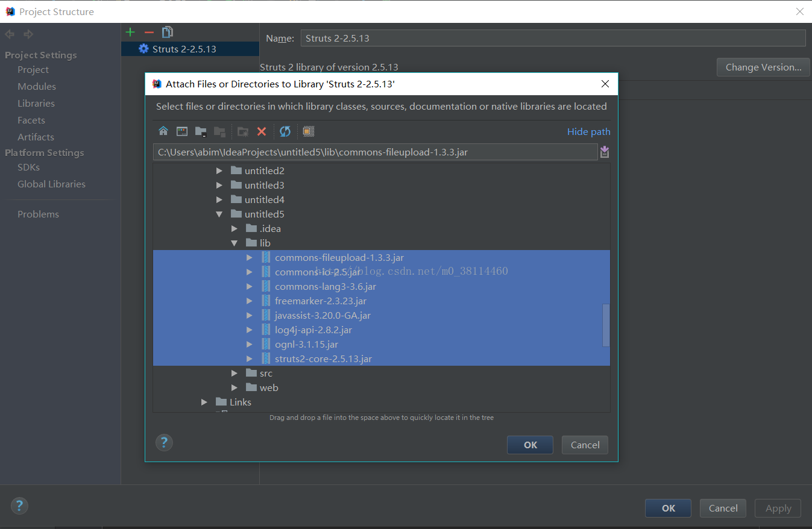Toggle show hidden files and directories
Image resolution: width=812 pixels, height=529 pixels.
(x=308, y=131)
